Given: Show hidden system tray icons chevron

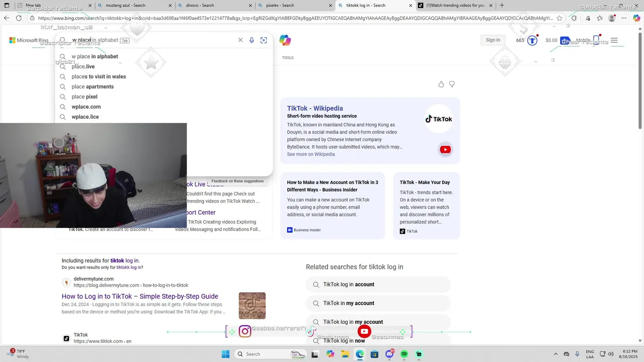Looking at the screenshot, I should pos(555,354).
